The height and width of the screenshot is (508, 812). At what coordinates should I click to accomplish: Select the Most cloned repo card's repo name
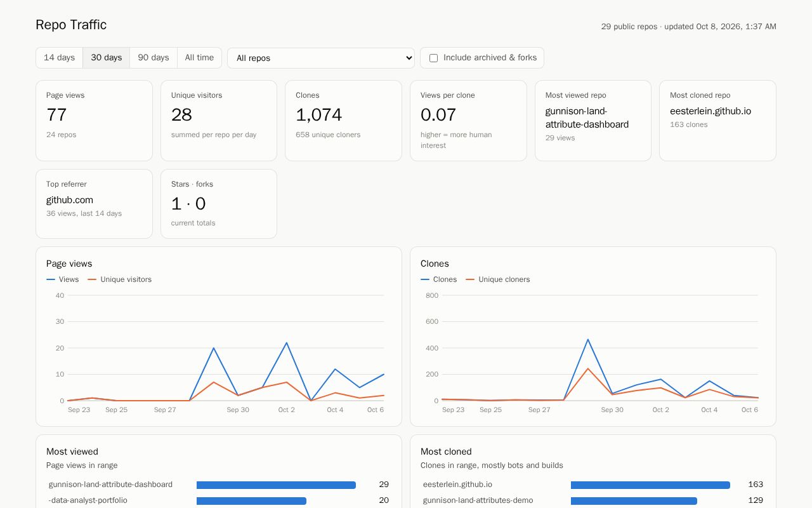(x=710, y=111)
